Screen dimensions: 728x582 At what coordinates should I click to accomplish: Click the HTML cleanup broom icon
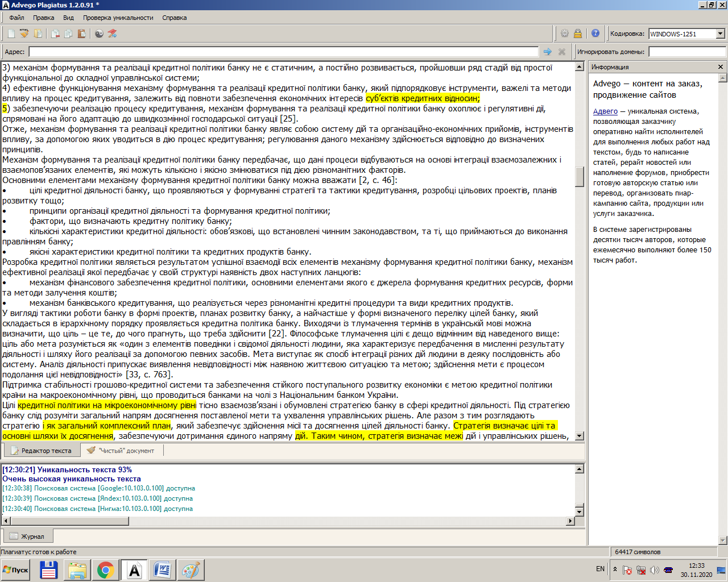pyautogui.click(x=24, y=34)
